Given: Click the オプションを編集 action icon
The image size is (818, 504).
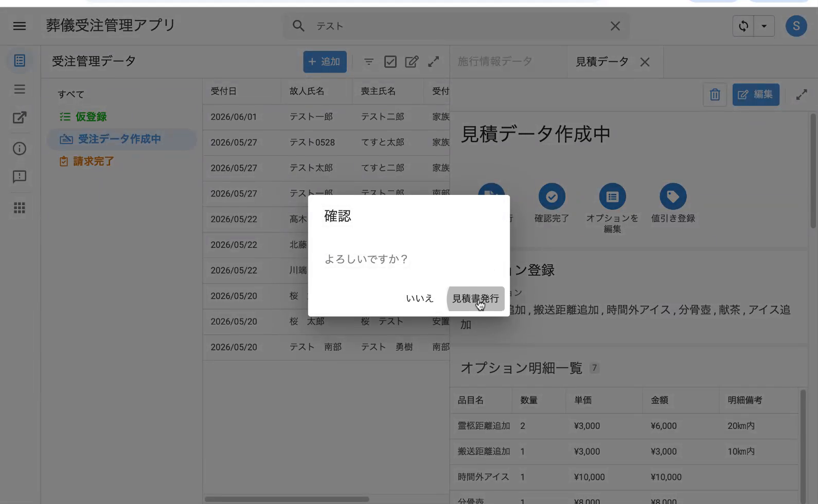Looking at the screenshot, I should click(612, 196).
